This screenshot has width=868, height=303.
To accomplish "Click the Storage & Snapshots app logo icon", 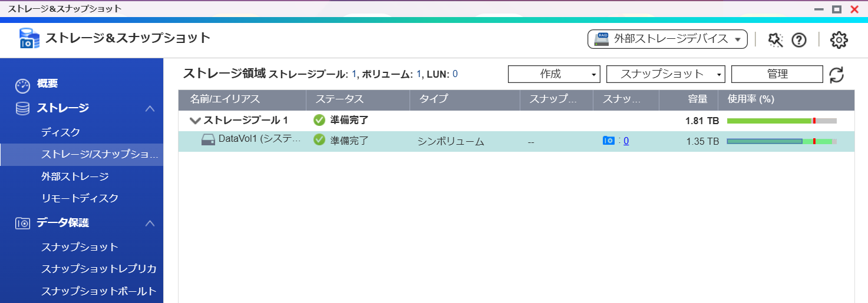I will pyautogui.click(x=29, y=39).
